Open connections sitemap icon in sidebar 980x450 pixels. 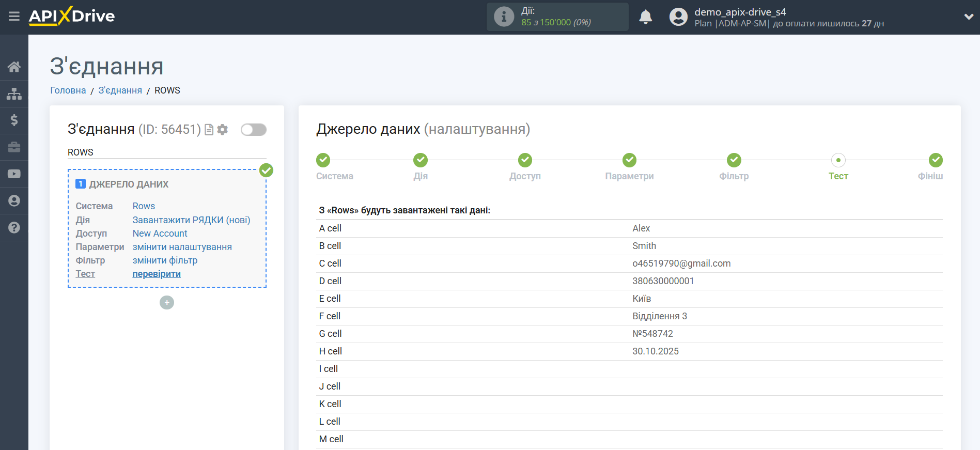[14, 94]
